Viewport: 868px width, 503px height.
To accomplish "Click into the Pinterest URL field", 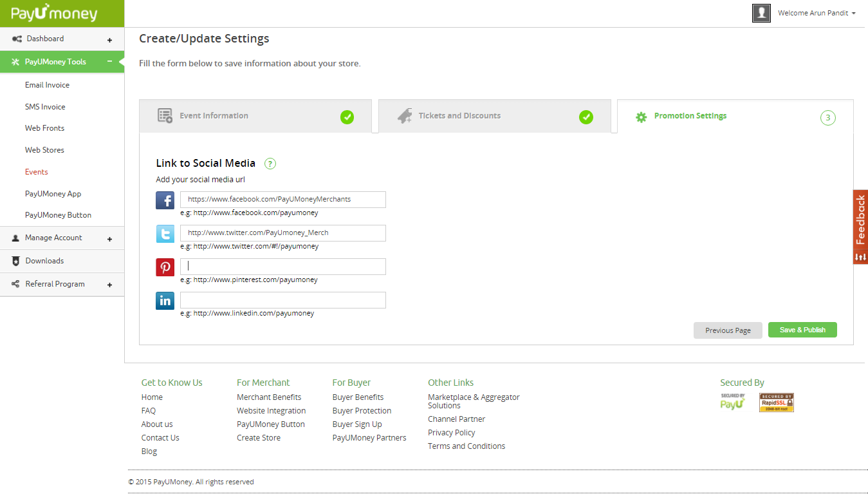I will pos(283,267).
